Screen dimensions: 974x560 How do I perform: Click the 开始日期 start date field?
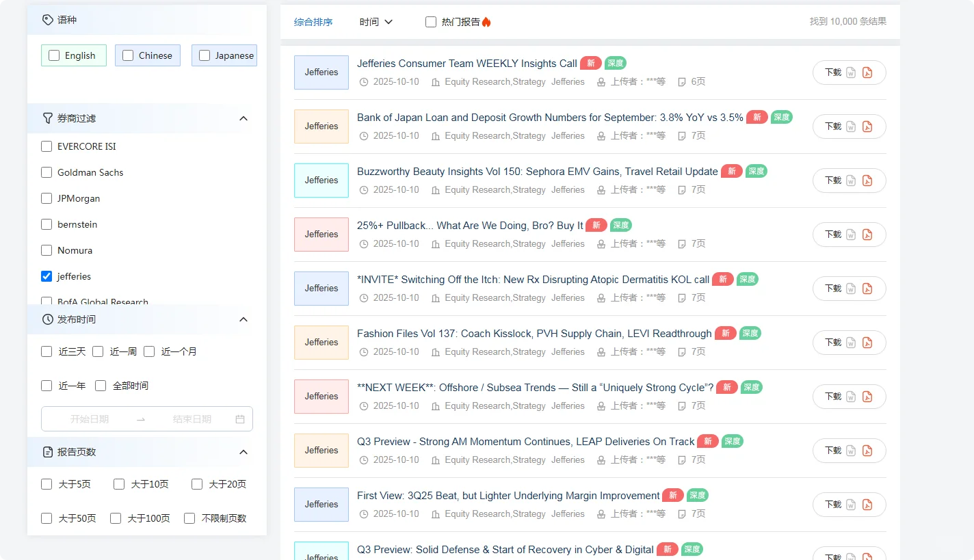point(90,419)
